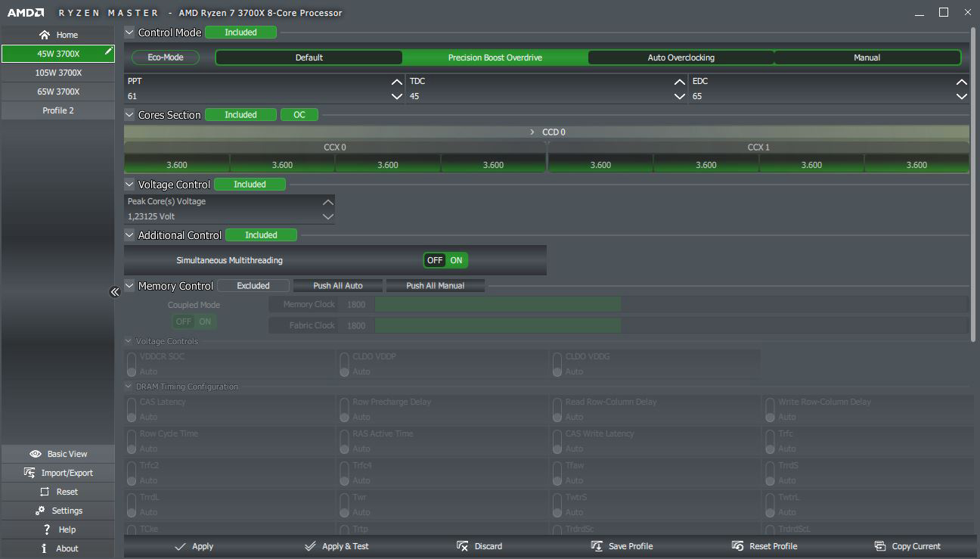Collapse the Cores Section chevron
The image size is (980, 559).
tap(129, 115)
